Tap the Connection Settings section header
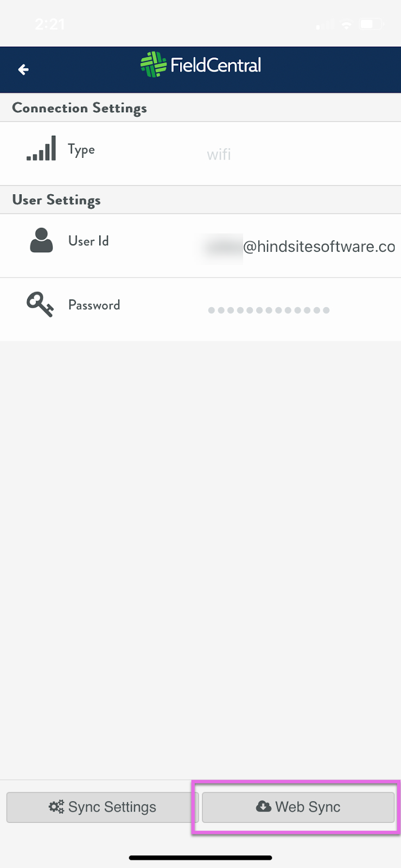The image size is (401, 868). (79, 108)
